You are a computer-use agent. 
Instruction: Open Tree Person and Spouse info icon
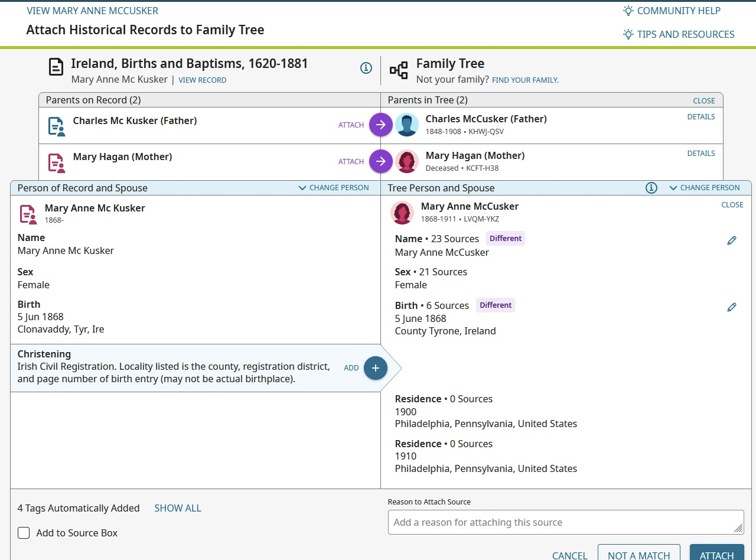coord(651,188)
